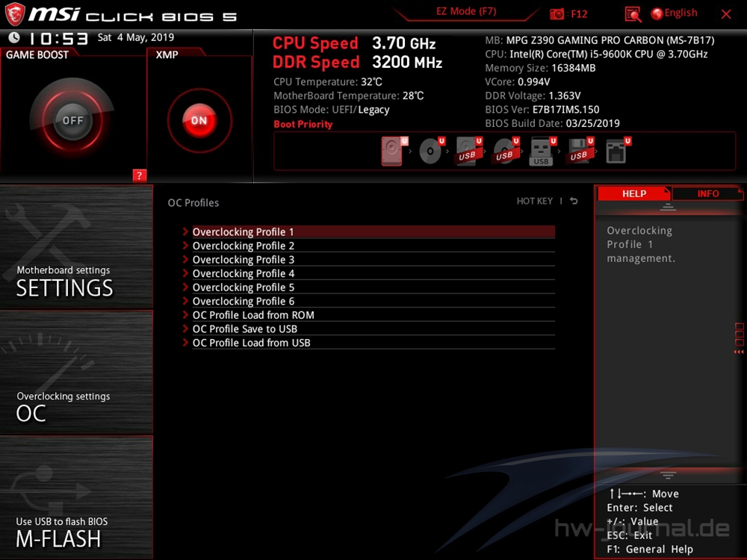
Task: Click the bottom grip handle of help panel
Action: (x=668, y=475)
